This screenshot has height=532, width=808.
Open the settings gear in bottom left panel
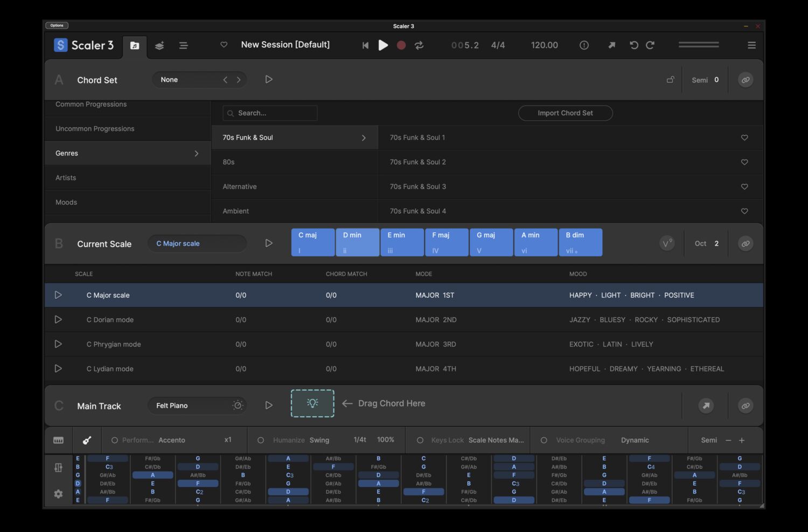(x=58, y=494)
